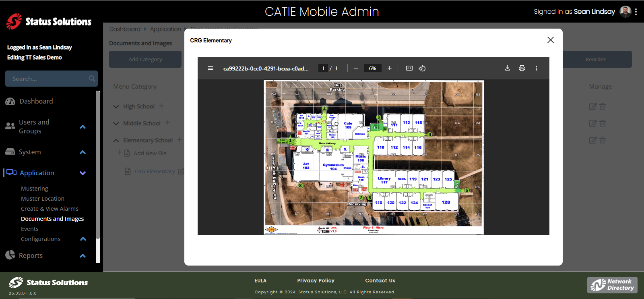The width and height of the screenshot is (644, 299).
Task: Expand the System sidebar section
Action: coord(83,152)
